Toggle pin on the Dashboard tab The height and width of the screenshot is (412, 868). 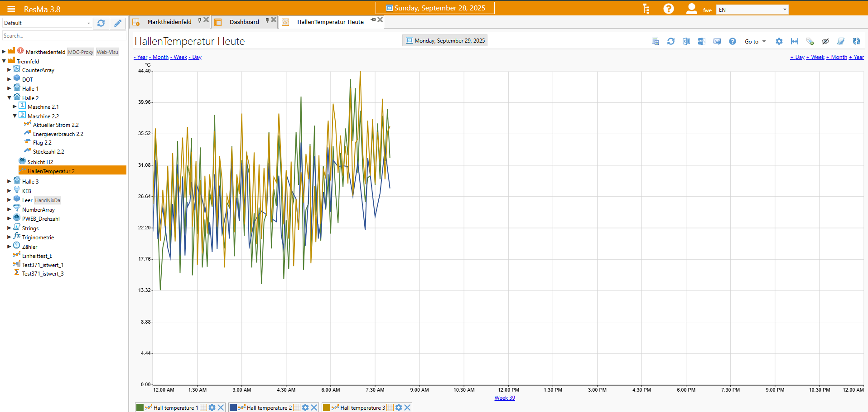pos(267,20)
